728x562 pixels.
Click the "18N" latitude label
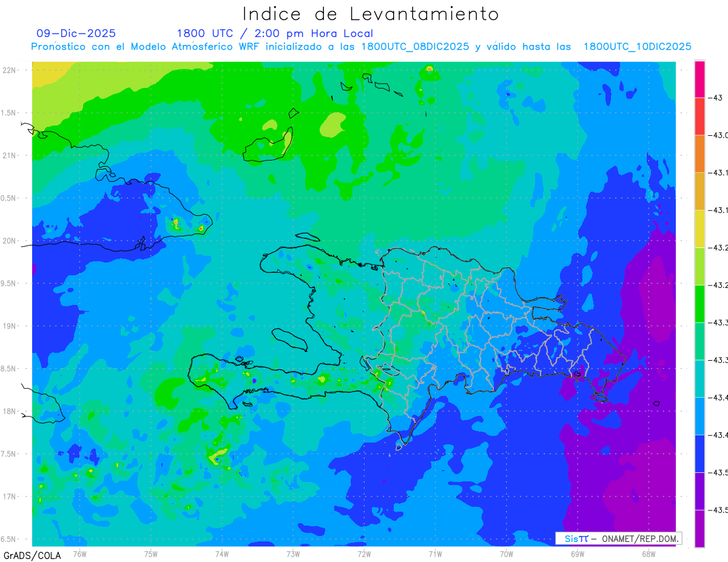[9, 411]
